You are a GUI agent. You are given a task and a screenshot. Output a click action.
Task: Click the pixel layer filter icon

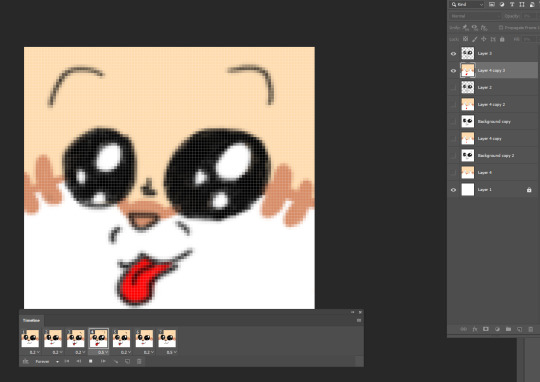pyautogui.click(x=492, y=4)
